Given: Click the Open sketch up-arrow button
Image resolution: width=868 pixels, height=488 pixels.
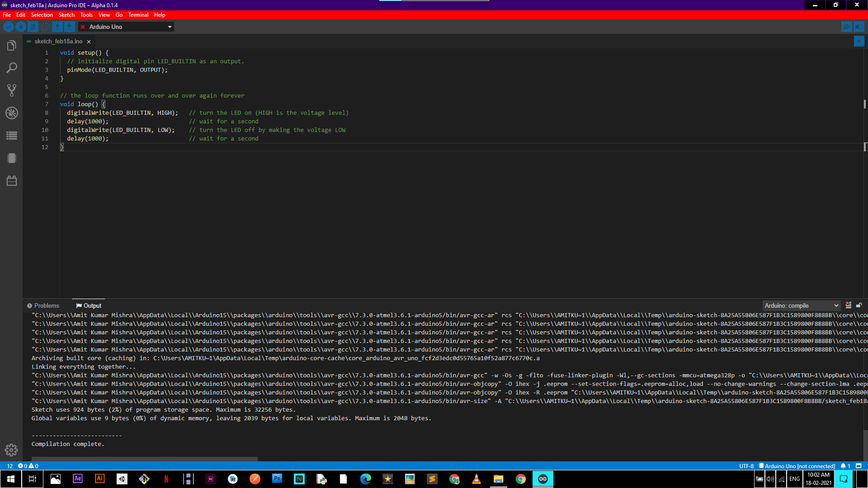Looking at the screenshot, I should [x=57, y=27].
